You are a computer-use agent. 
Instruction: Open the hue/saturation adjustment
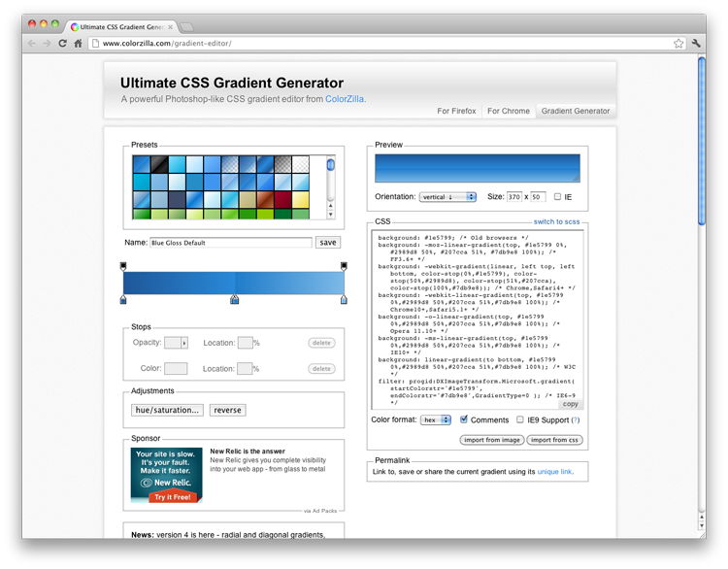point(167,410)
